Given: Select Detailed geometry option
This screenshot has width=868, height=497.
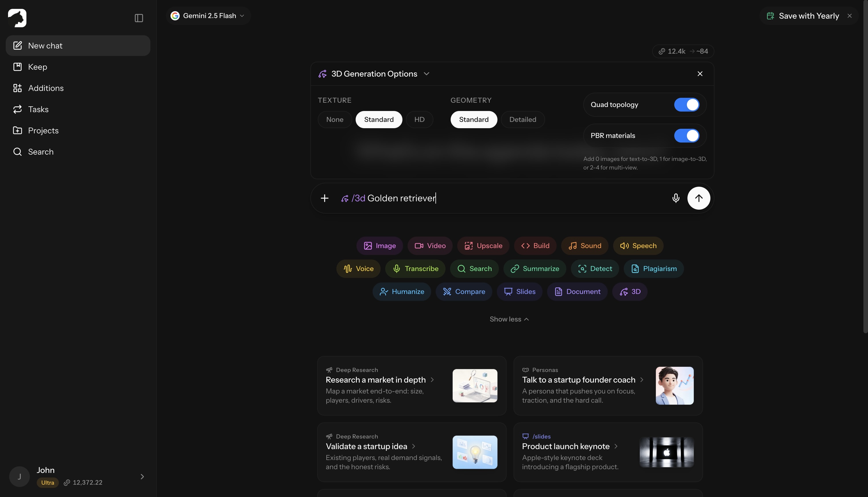Looking at the screenshot, I should pyautogui.click(x=522, y=120).
